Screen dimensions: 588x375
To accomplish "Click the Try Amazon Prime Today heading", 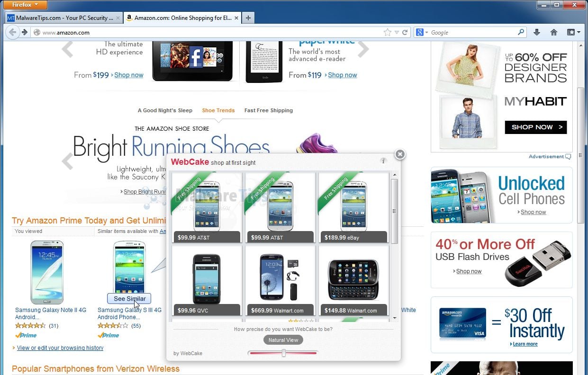I will point(89,221).
